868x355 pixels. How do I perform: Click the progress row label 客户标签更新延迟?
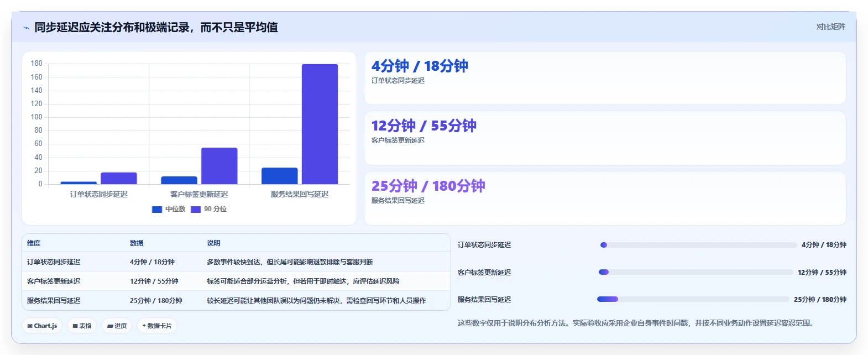(484, 273)
